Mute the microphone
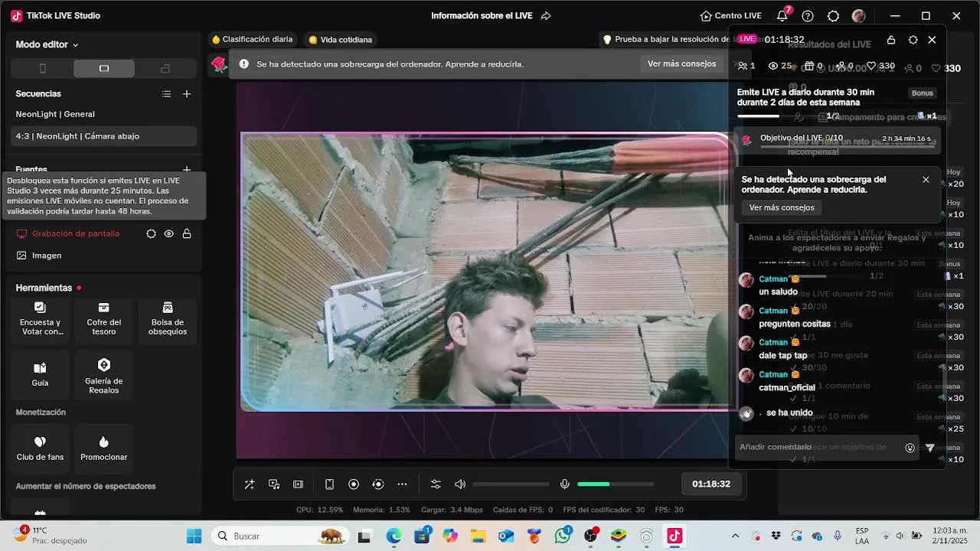The height and width of the screenshot is (551, 980). (x=565, y=484)
